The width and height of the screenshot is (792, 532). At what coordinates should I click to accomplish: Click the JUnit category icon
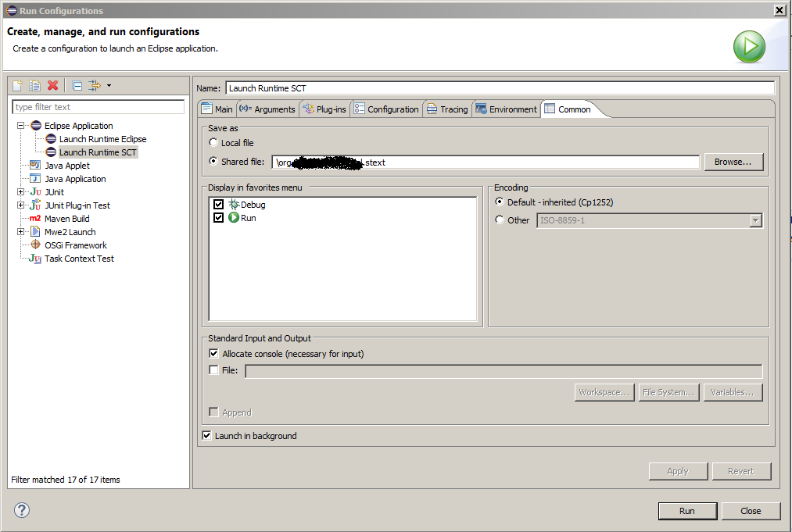35,192
